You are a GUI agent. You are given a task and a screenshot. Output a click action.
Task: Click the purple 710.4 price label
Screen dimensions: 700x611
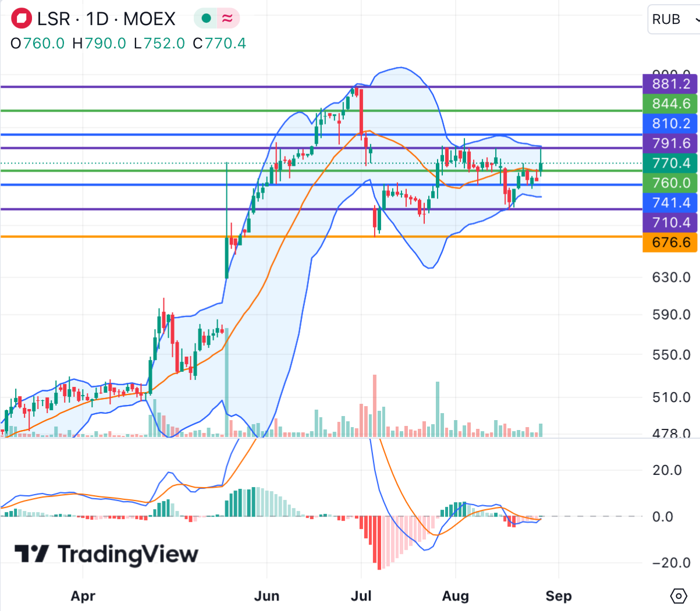pyautogui.click(x=671, y=222)
